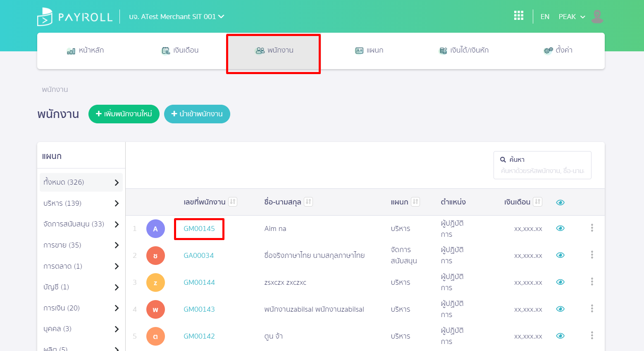
Task: Open the company selector dropdown
Action: point(177,17)
